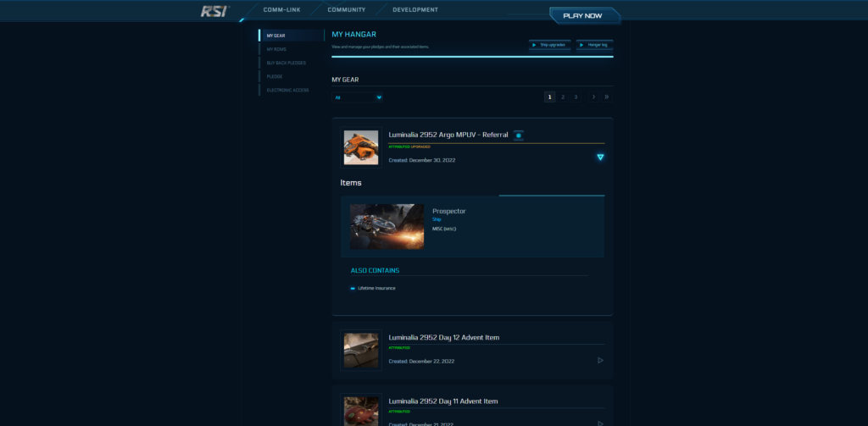
Task: Click the PLAY NOW button
Action: coord(583,15)
